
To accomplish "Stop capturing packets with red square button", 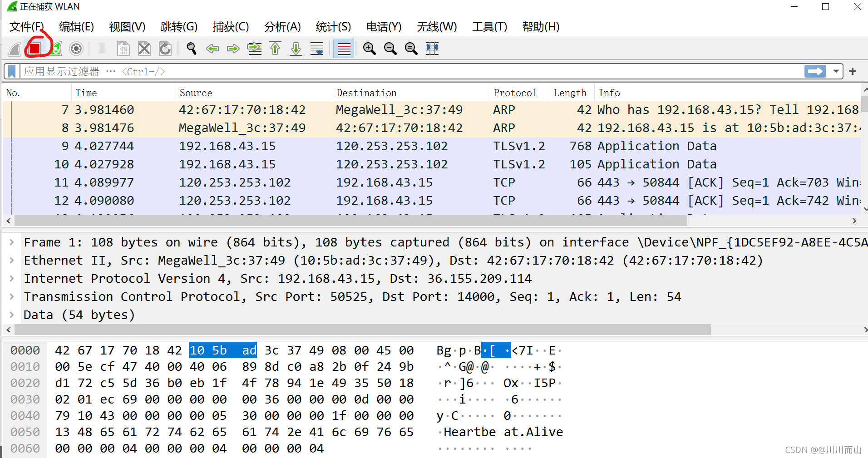I will [35, 49].
